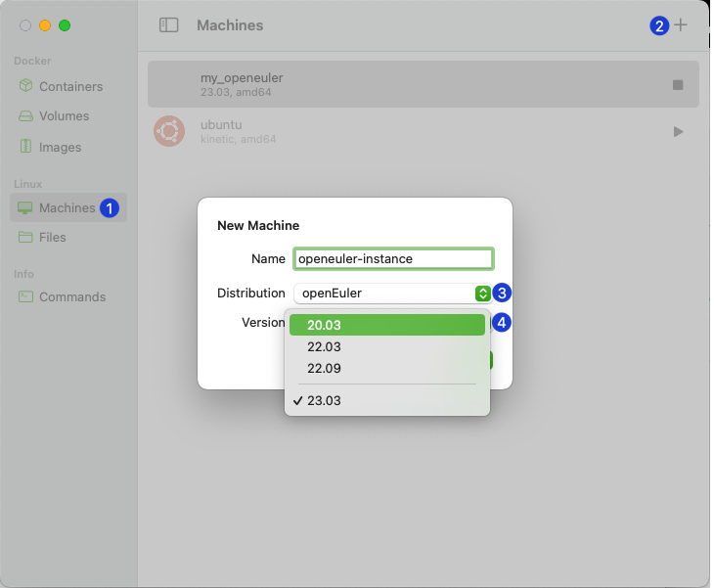The width and height of the screenshot is (714, 588).
Task: Add a new machine with plus icon
Action: tap(681, 25)
